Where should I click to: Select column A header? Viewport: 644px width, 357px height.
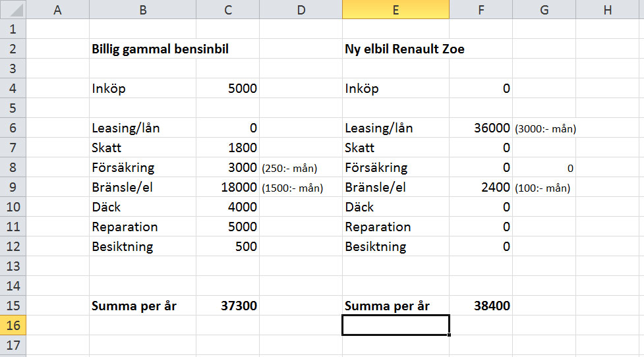pyautogui.click(x=57, y=9)
